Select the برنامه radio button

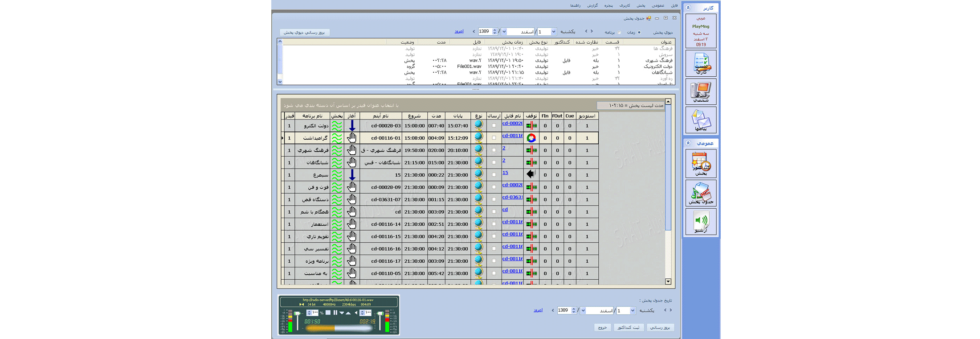tap(619, 33)
